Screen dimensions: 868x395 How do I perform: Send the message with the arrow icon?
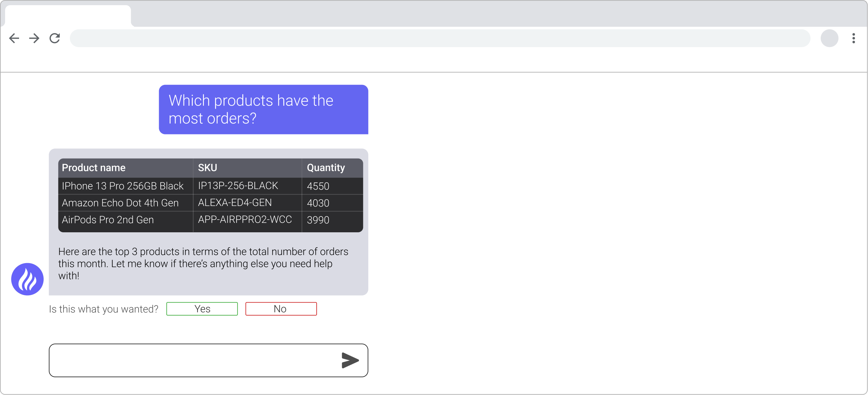(x=350, y=360)
